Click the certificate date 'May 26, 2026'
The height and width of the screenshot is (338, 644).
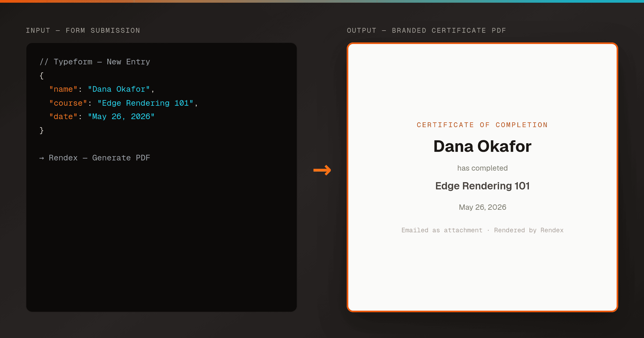click(x=482, y=207)
